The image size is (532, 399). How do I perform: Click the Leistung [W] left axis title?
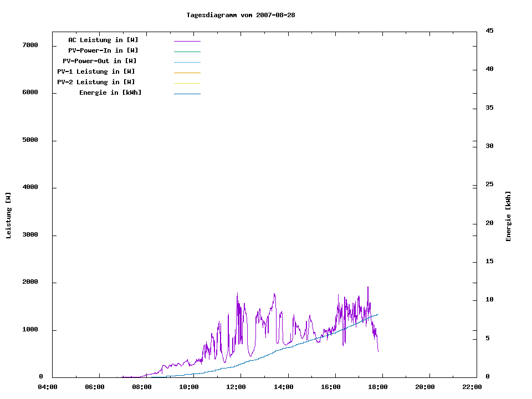click(8, 216)
